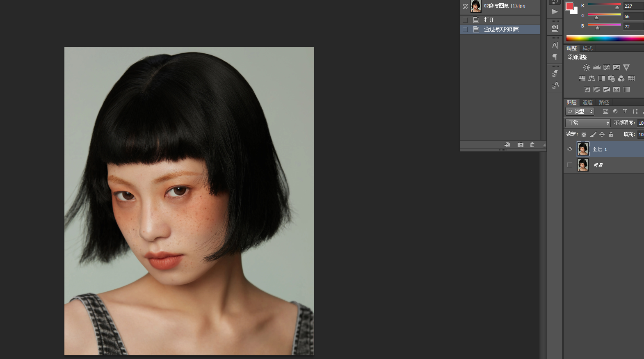Add a Black & White adjustment
The image size is (644, 359).
(602, 79)
